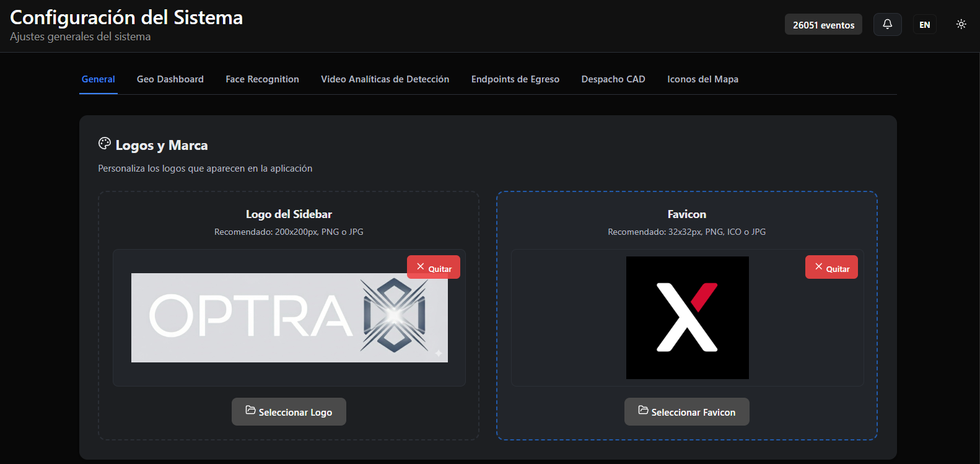
Task: Remove the favicon with Quitar
Action: tap(831, 267)
